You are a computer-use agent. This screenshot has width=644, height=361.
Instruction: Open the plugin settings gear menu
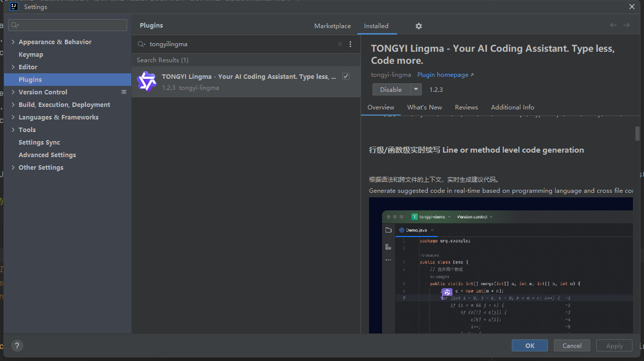(419, 26)
